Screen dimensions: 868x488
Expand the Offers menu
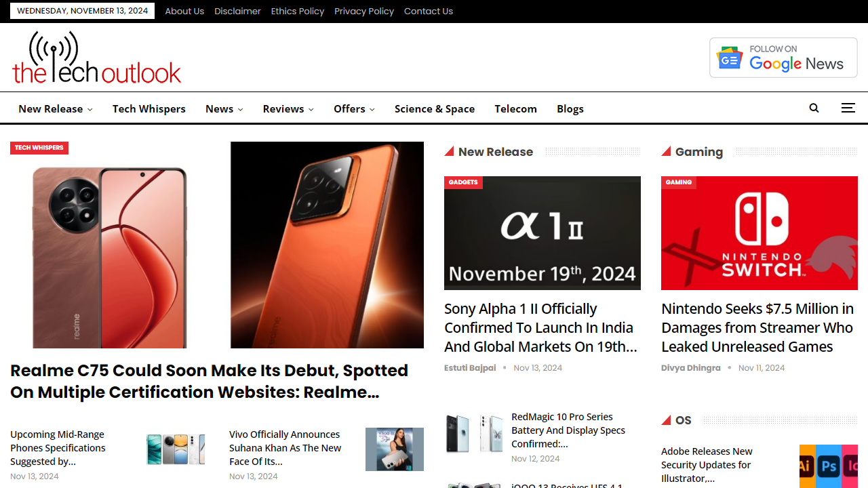pyautogui.click(x=354, y=108)
